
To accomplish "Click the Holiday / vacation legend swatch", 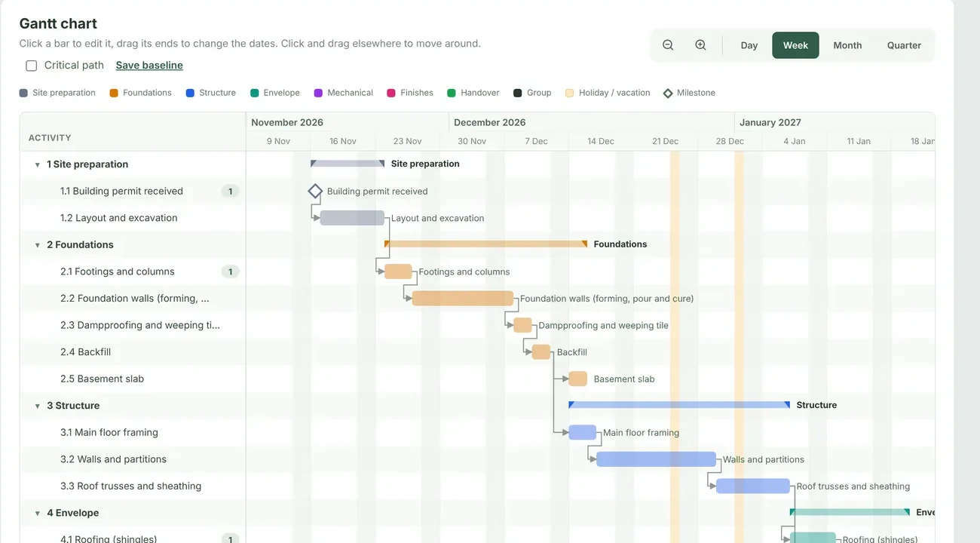I will click(570, 93).
